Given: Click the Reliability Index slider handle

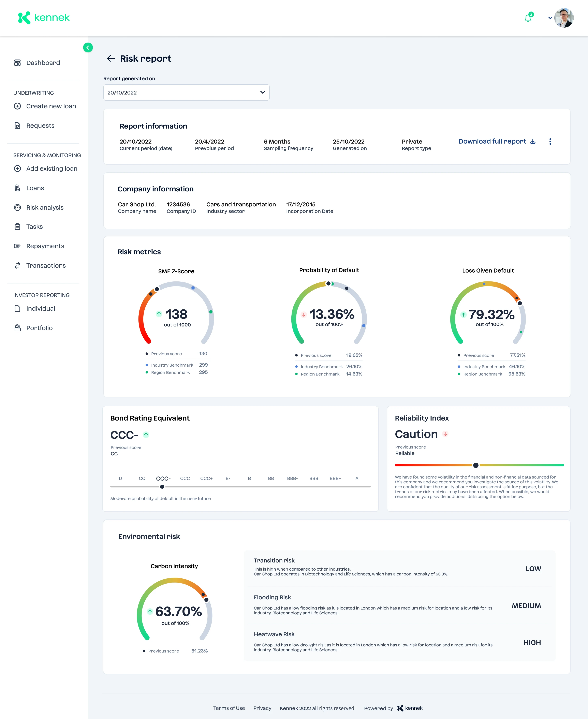Looking at the screenshot, I should [476, 465].
